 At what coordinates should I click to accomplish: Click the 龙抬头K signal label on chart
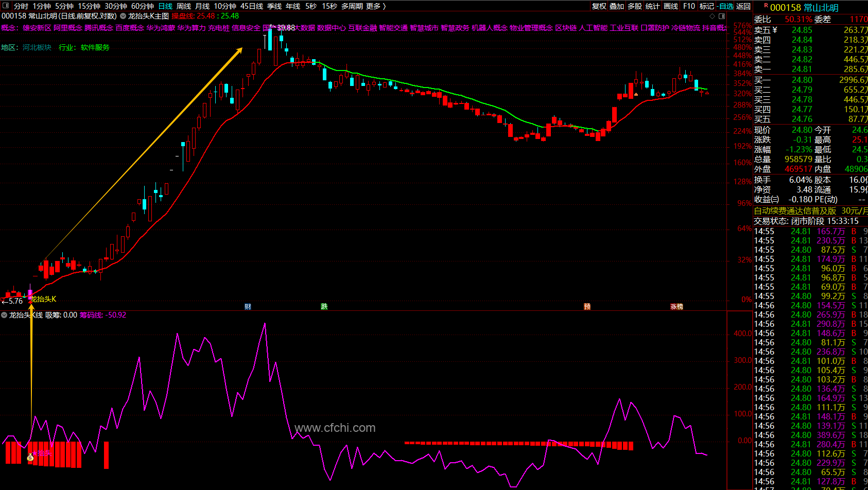tap(44, 299)
